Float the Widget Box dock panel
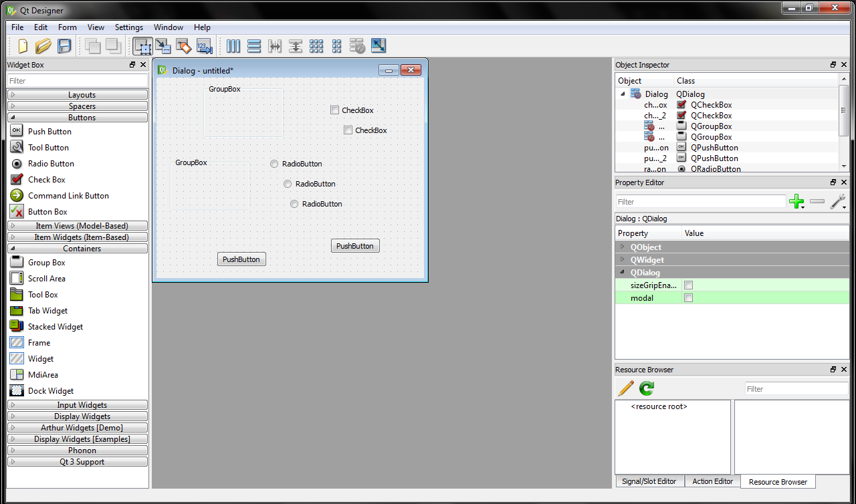The image size is (856, 504). (x=132, y=65)
